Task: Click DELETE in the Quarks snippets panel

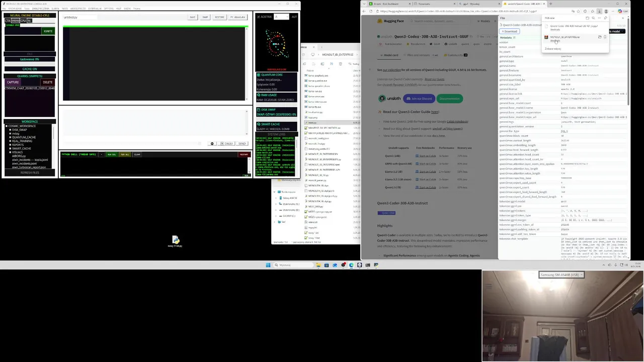Action: pos(48,82)
